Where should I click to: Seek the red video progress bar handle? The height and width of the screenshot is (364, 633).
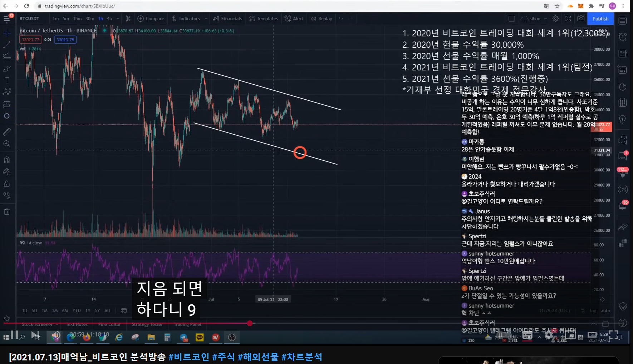(250, 323)
